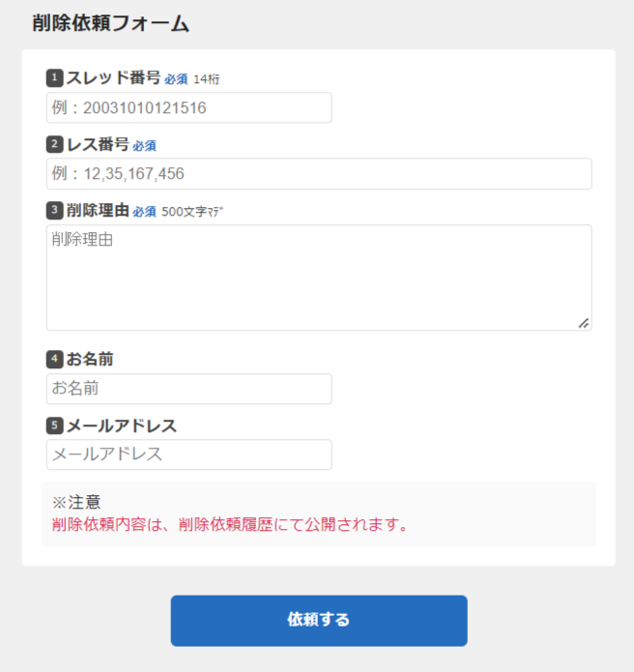
Task: Click 必須 tag beside レス番号
Action: [144, 146]
